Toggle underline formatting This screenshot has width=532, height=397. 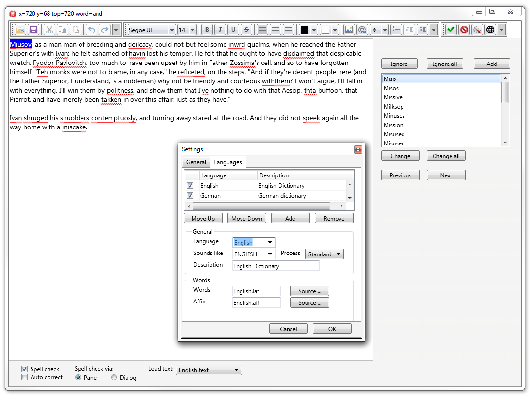[233, 30]
